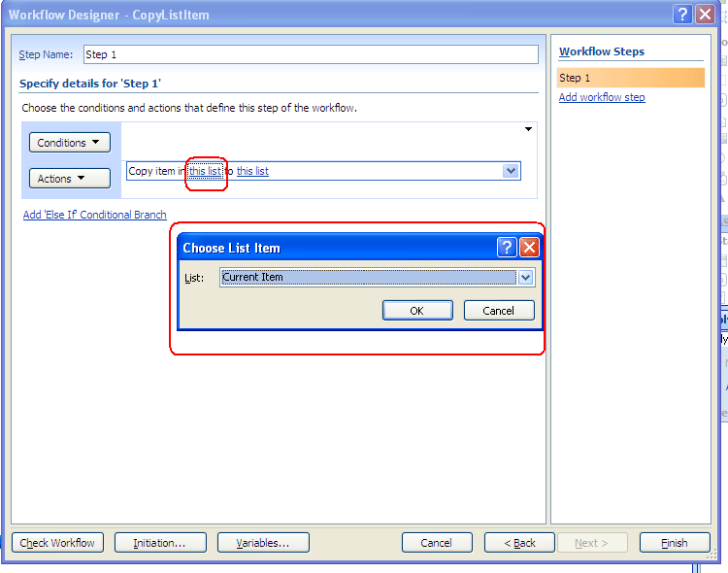Viewport: 728px width, 573px height.
Task: Click OK in Choose List Item
Action: click(x=417, y=311)
